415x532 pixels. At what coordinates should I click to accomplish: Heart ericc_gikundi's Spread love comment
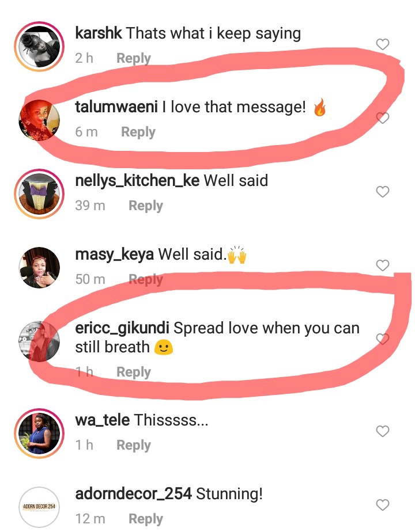pyautogui.click(x=382, y=339)
